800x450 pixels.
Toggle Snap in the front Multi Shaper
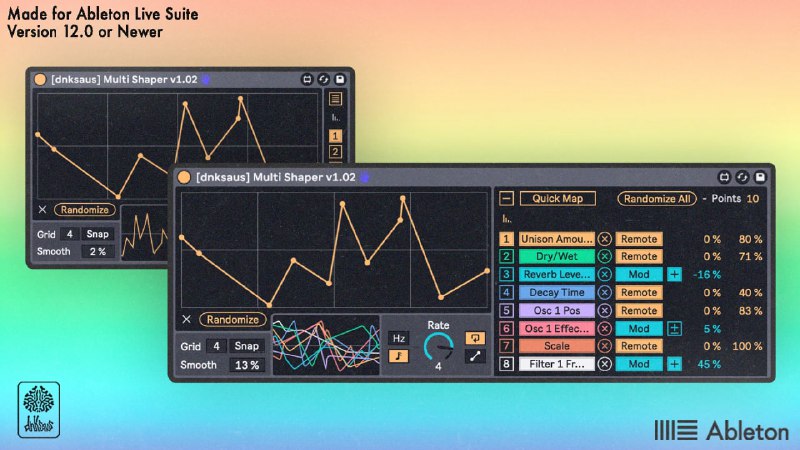246,346
